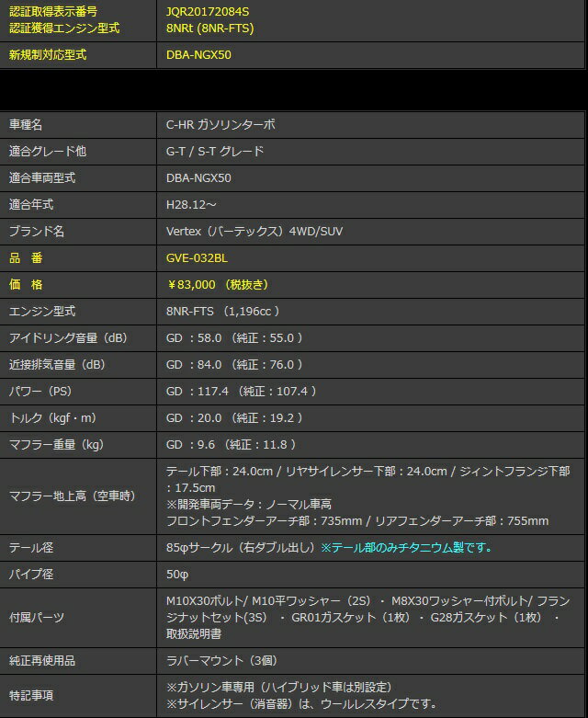The width and height of the screenshot is (588, 718).
Task: Click the 価 格 label
Action: coord(26,284)
